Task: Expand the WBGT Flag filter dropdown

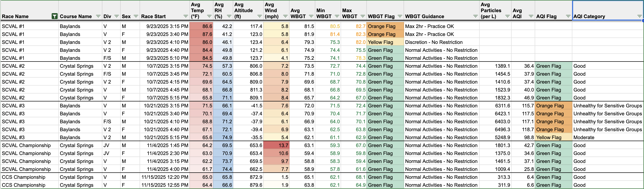Action: click(x=400, y=17)
